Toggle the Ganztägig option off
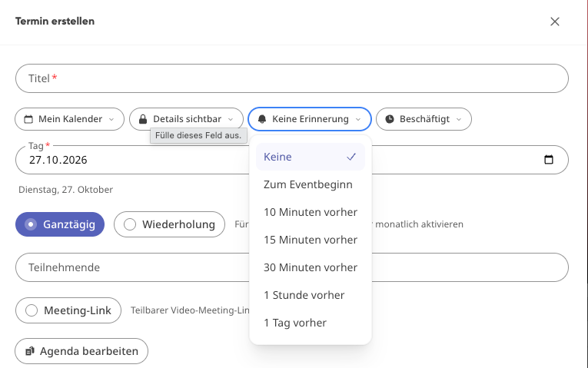Image resolution: width=588 pixels, height=368 pixels. [x=60, y=224]
